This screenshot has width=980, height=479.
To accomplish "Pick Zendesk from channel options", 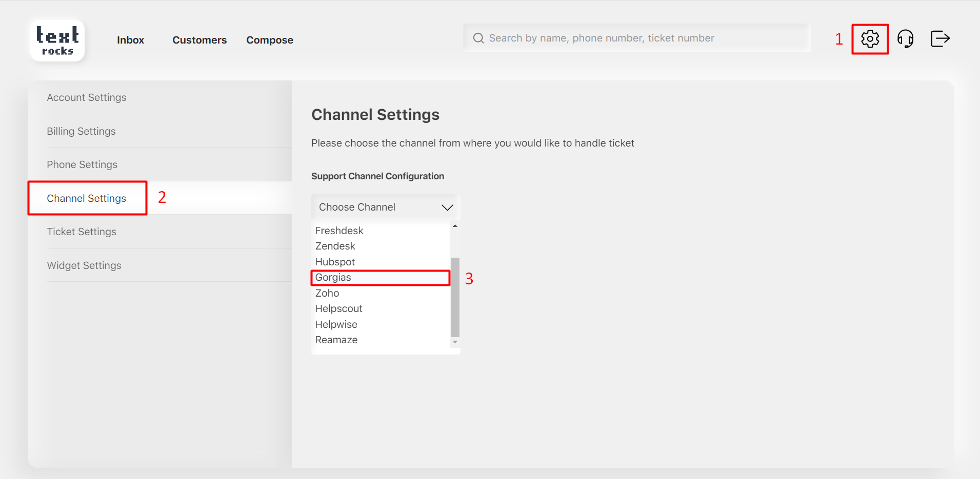I will point(335,246).
